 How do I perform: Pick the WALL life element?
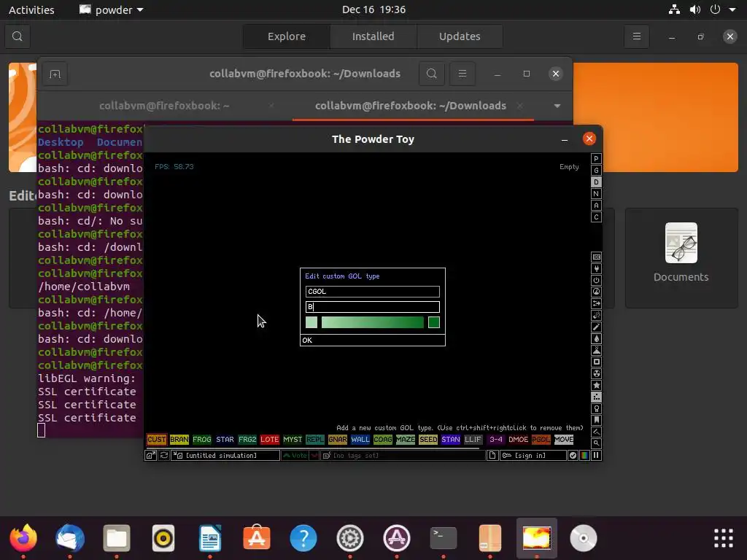[x=360, y=440]
